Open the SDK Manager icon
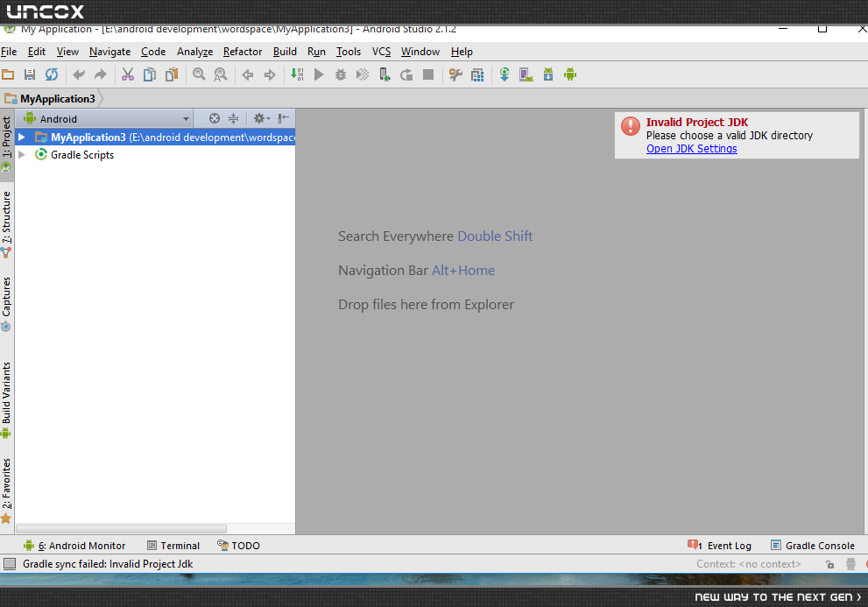This screenshot has width=868, height=607. pyautogui.click(x=548, y=74)
